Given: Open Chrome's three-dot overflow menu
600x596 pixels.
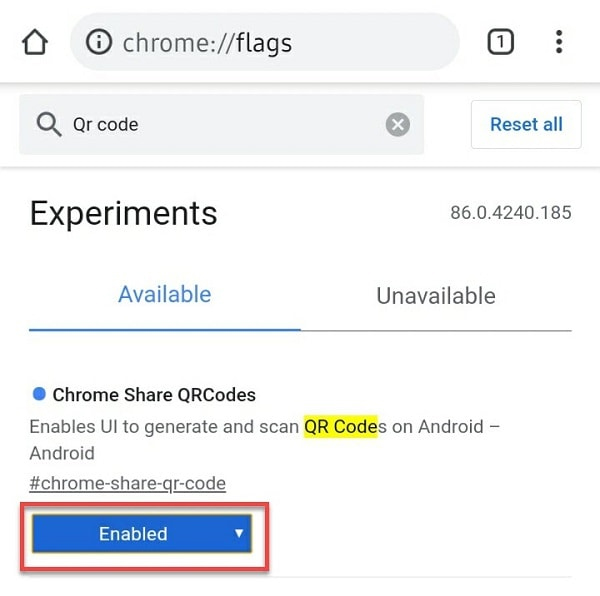Looking at the screenshot, I should click(x=558, y=42).
